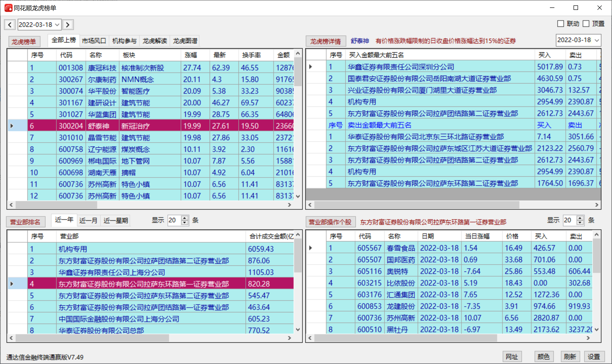612x364 pixels.
Task: Click down arrow of 营业部排名 vertical scrollbar
Action: click(298, 330)
